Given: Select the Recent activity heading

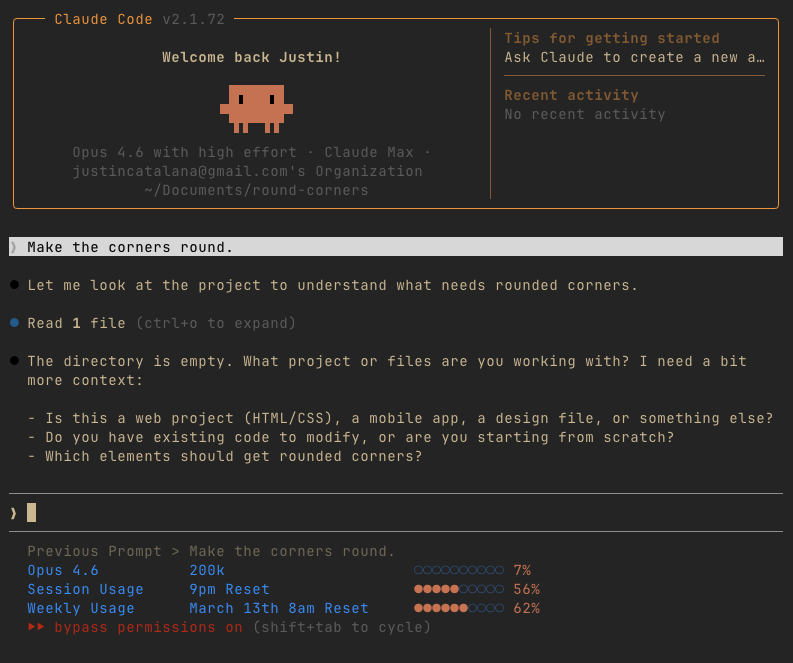Looking at the screenshot, I should pyautogui.click(x=571, y=95).
